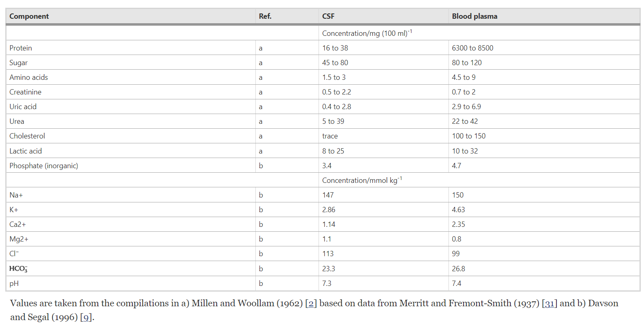The image size is (644, 325).
Task: Click the 'Concentration/mg (100 ml)' subheading
Action: click(367, 33)
